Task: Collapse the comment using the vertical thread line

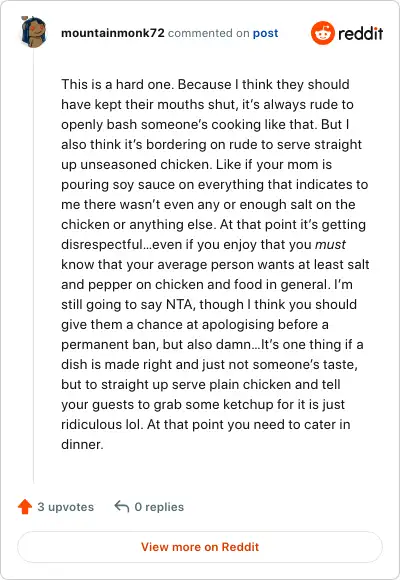Action: tap(34, 266)
